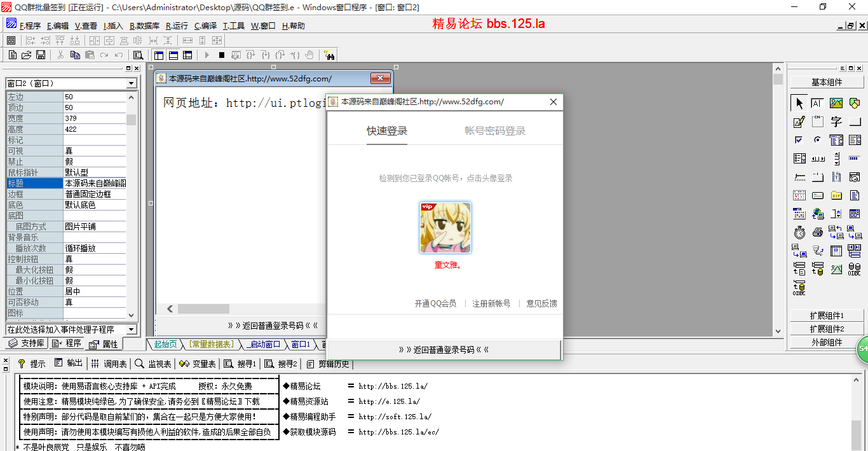Expand the 扩展组件2 component group
868x451 pixels.
tap(827, 329)
